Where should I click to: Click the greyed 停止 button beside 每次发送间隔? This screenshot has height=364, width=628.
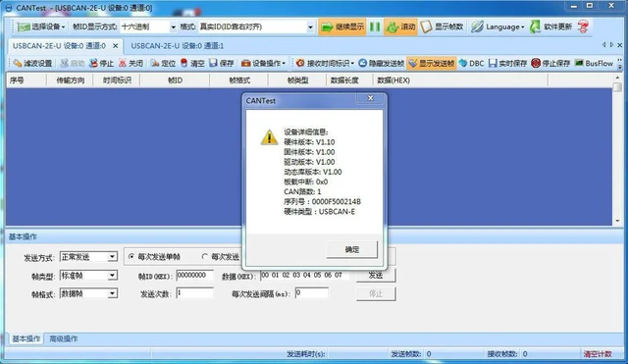pos(376,294)
